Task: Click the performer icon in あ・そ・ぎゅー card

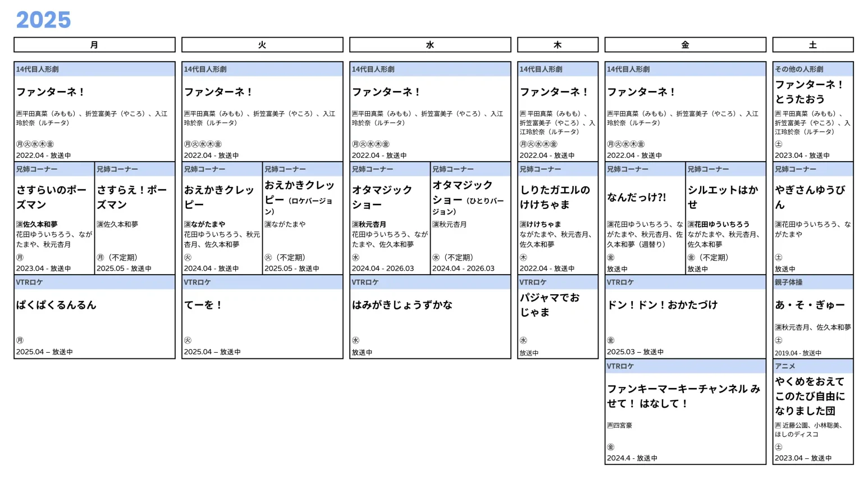Action: click(x=778, y=327)
